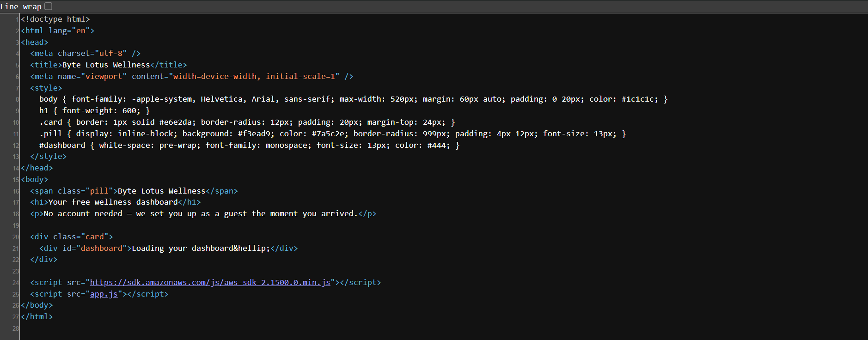
Task: Click the 'Loading your dashboard&hellip;' text
Action: 201,248
